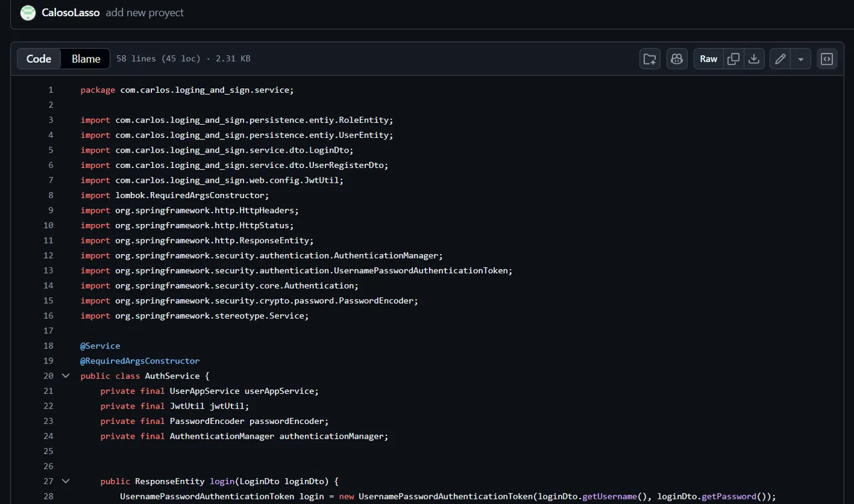Screen dimensions: 854x504
Task: Click the HttpHeaders import line
Action: 190,210
